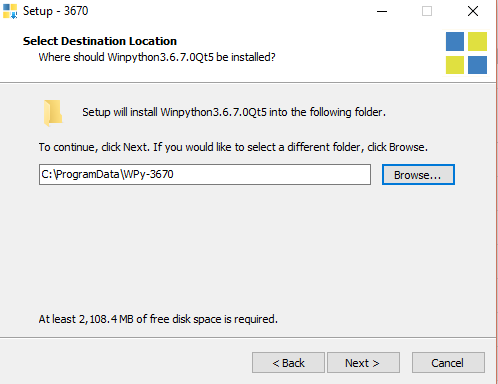Image resolution: width=498 pixels, height=384 pixels.
Task: Click the 'Select Destination Location' heading
Action: 100,41
